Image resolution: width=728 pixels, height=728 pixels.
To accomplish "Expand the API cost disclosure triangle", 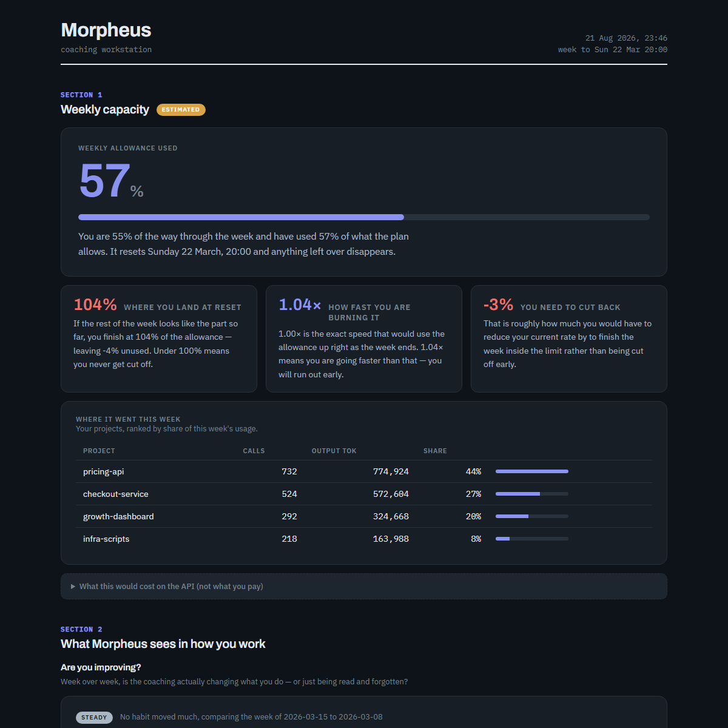I will click(73, 587).
